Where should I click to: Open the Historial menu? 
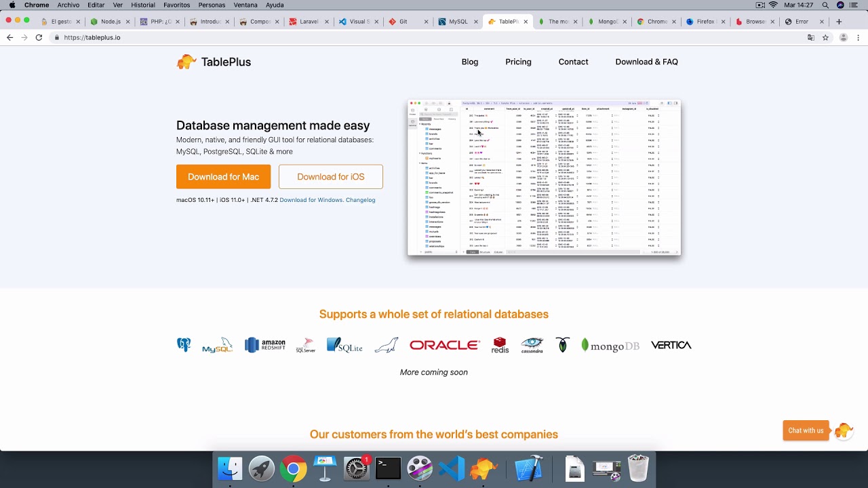143,5
